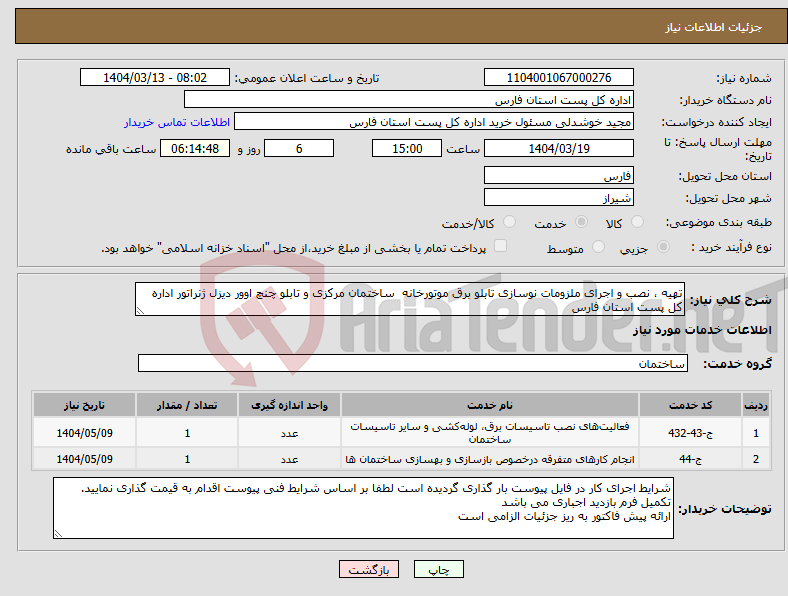Click the delivery city field شیراز
This screenshot has width=788, height=596.
tap(558, 197)
